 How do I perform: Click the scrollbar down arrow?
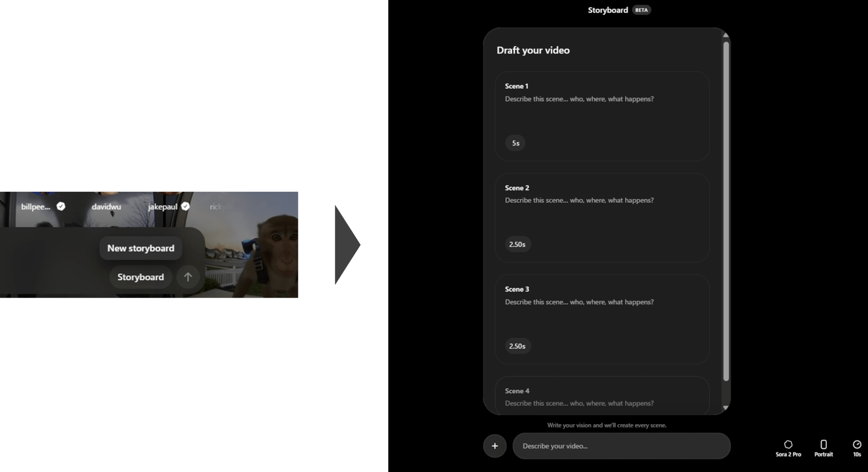click(x=726, y=408)
